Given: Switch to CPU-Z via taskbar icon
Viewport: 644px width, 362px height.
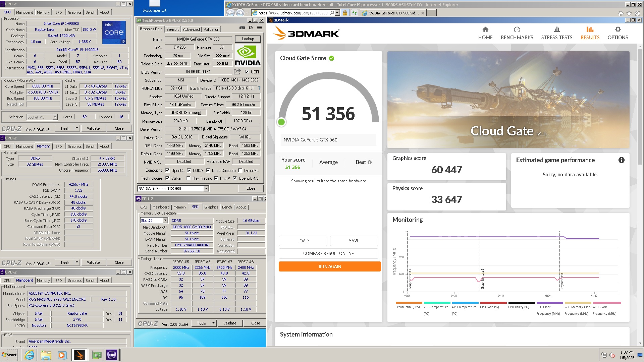Looking at the screenshot, I should [112, 355].
